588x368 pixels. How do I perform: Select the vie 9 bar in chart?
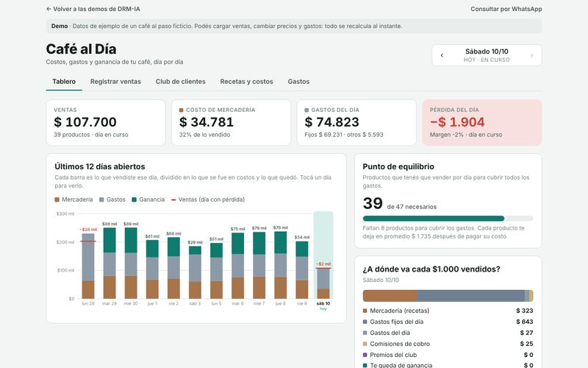click(x=302, y=270)
